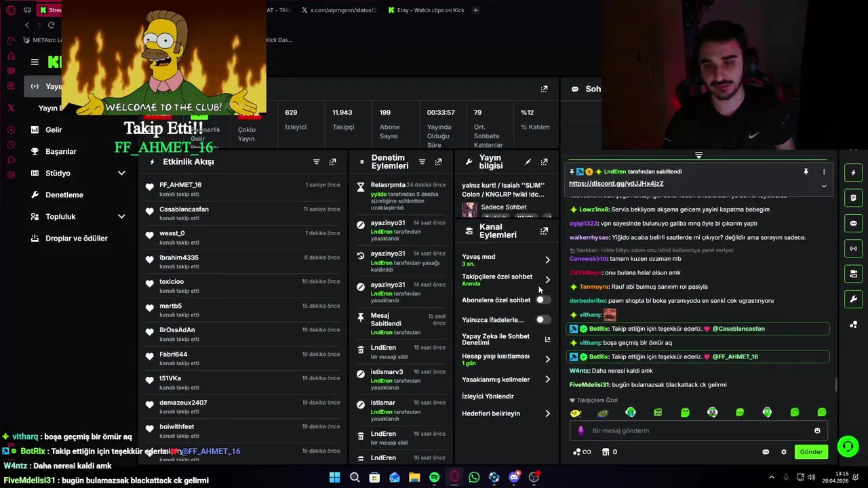Expand Hedefleri belirleyin options
Image resolution: width=868 pixels, height=488 pixels.
[x=547, y=413]
